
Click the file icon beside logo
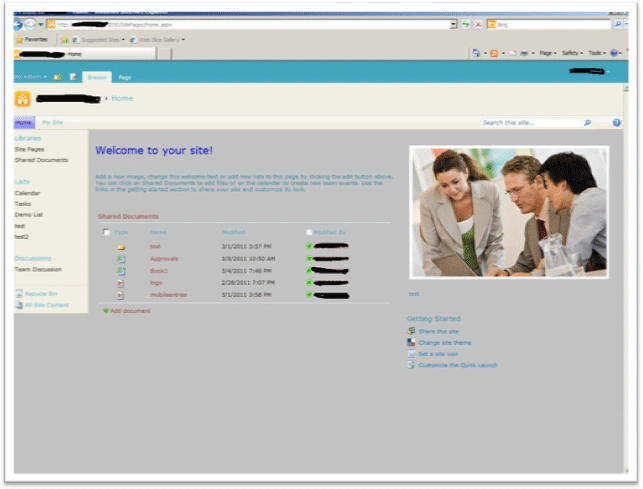point(120,283)
